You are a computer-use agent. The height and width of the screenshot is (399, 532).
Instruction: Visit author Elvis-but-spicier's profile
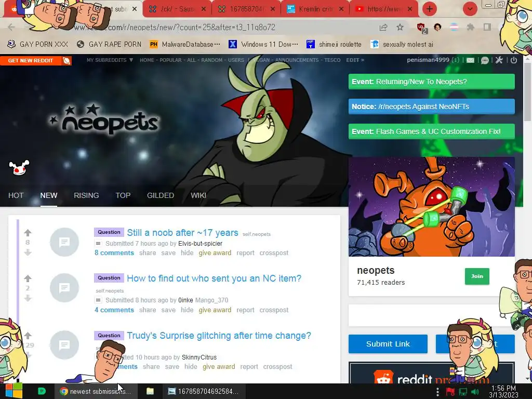click(x=200, y=243)
